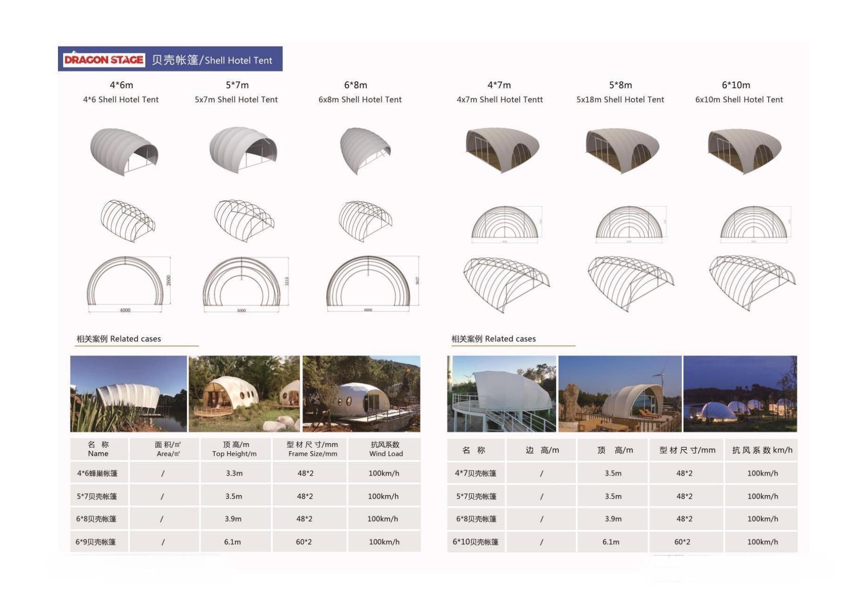The image size is (868, 614).
Task: Click the 贝壳帐篷/Shell Hotel Tent title
Action: tap(212, 60)
